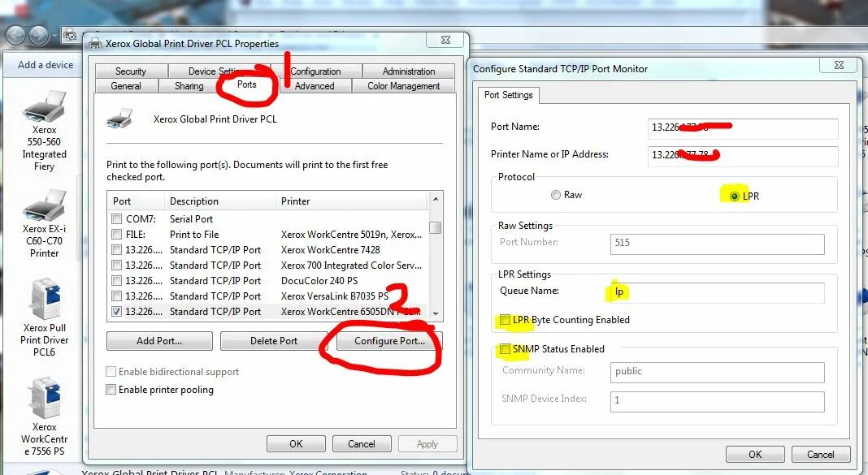This screenshot has width=868, height=475.
Task: Click Cancel in Print Driver Properties dialog
Action: 362,444
